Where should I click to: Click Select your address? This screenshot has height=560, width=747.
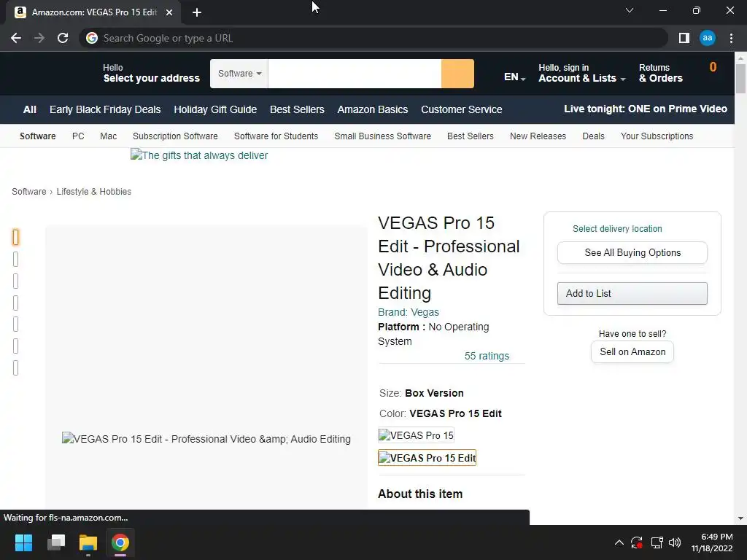[151, 74]
